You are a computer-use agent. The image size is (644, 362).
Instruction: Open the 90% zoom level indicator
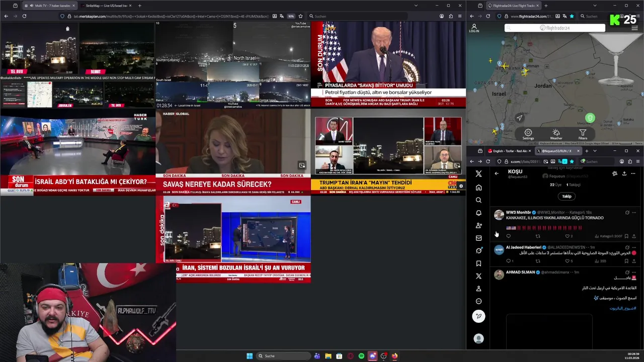pyautogui.click(x=291, y=16)
